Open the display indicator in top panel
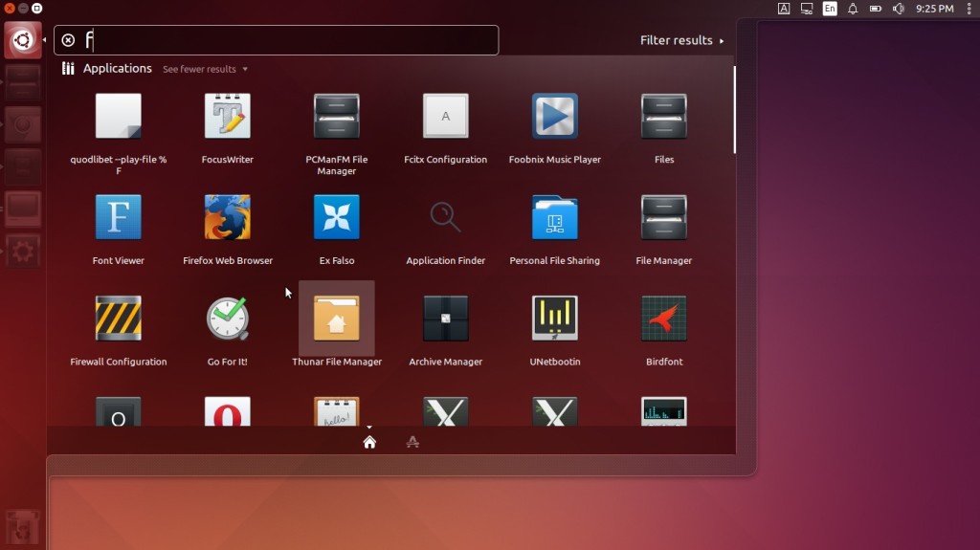This screenshot has height=550, width=980. coord(807,9)
